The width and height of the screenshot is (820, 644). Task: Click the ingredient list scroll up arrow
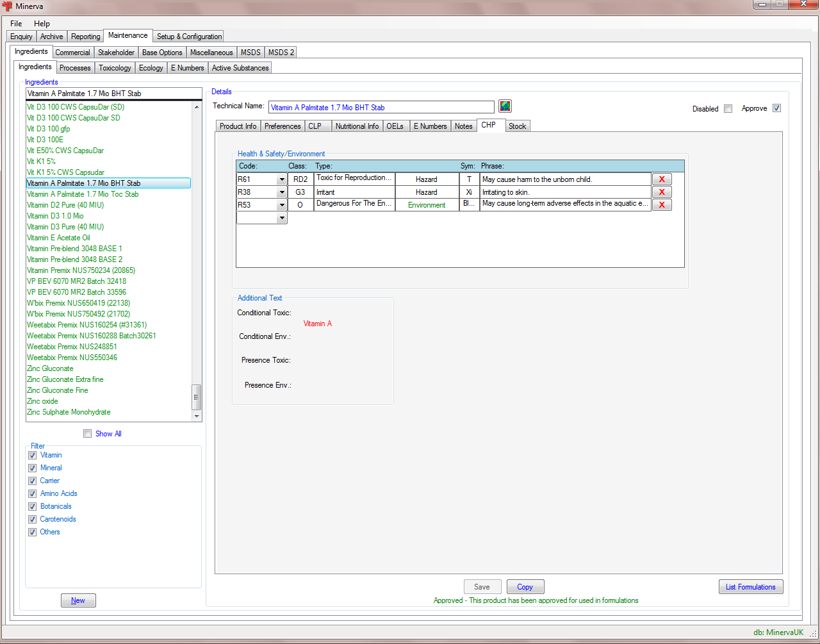(197, 107)
